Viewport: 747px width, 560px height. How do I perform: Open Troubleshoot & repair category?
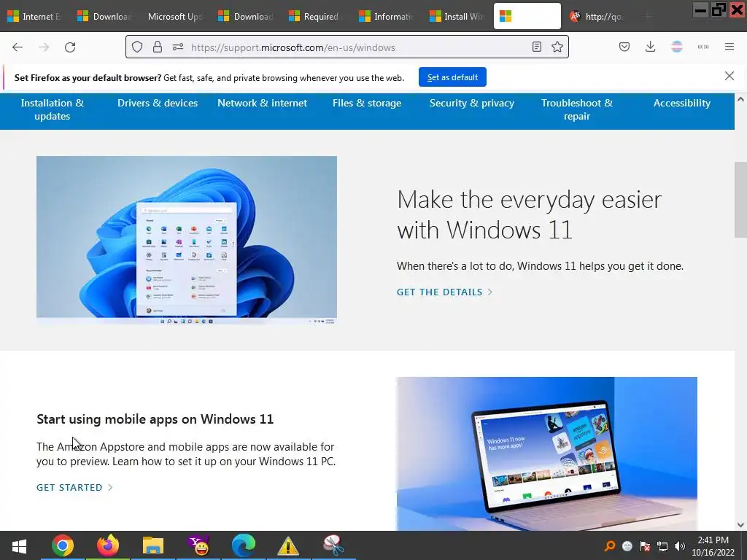pos(577,109)
